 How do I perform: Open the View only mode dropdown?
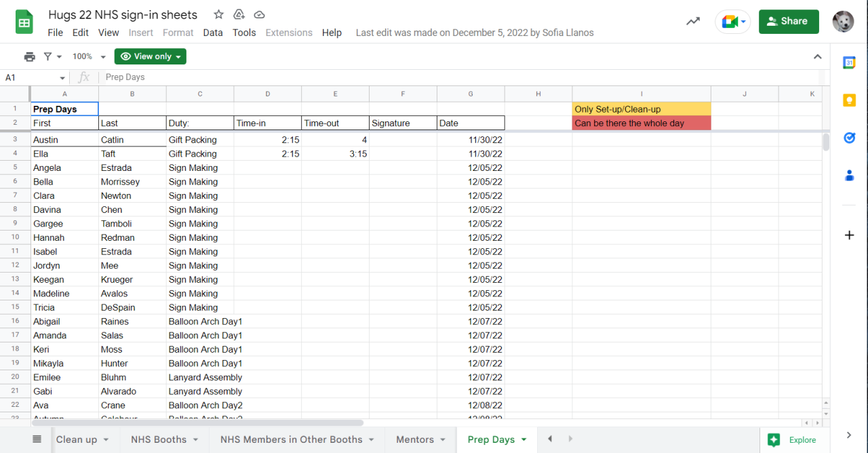[150, 57]
